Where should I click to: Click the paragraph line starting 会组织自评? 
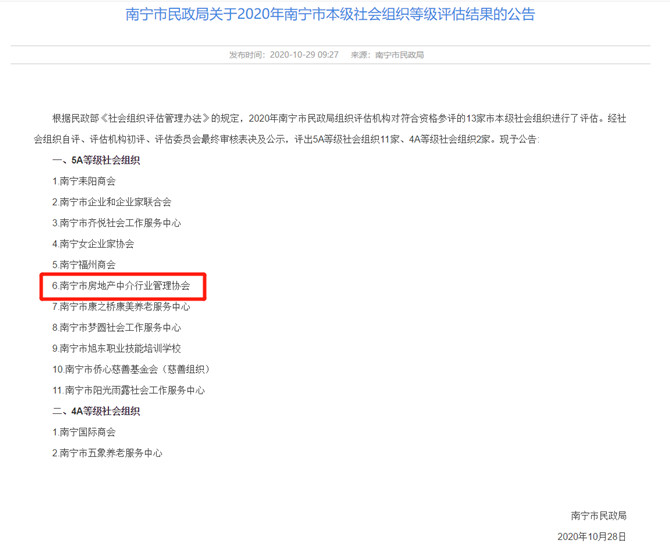287,139
